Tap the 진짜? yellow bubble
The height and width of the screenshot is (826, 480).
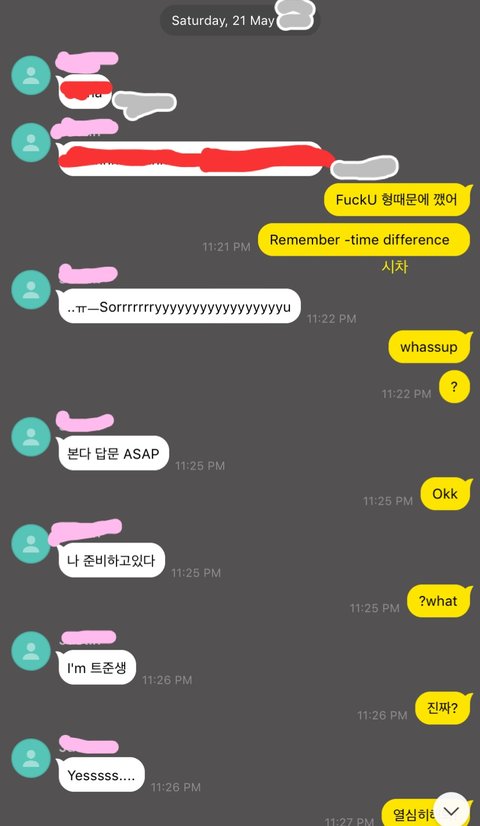[x=442, y=709]
